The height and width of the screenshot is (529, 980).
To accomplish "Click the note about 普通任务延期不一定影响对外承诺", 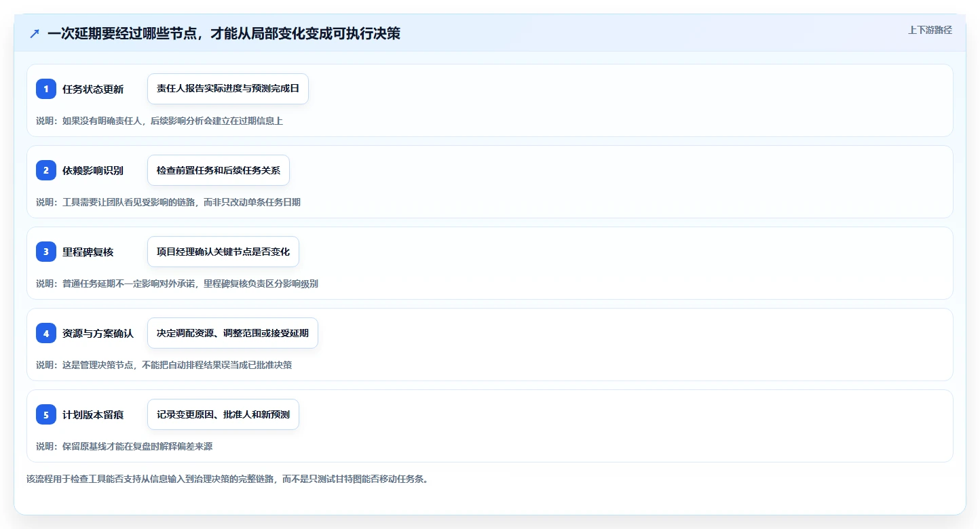I will (177, 283).
